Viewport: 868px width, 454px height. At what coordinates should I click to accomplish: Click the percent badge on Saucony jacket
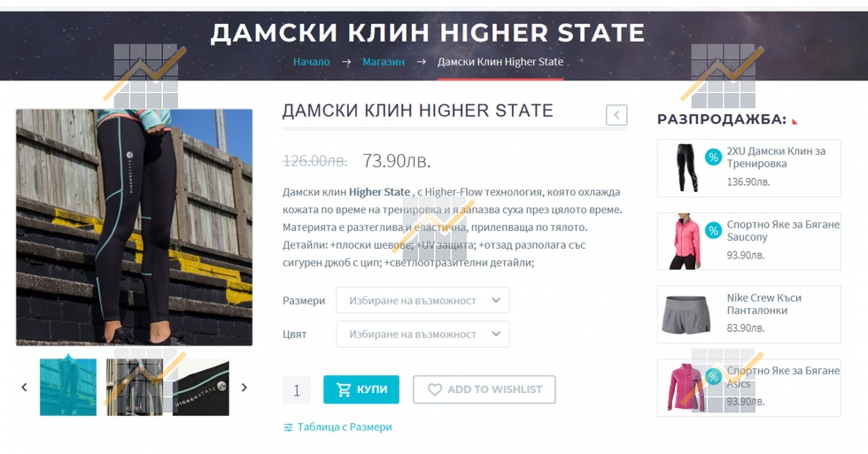(x=713, y=230)
